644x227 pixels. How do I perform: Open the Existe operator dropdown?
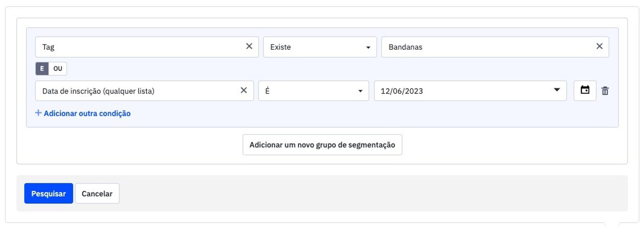(x=319, y=47)
